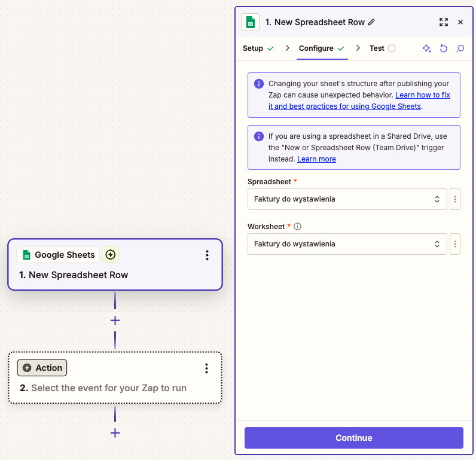Open the options menu beside the Worksheet field
This screenshot has width=476, height=460.
pos(454,244)
